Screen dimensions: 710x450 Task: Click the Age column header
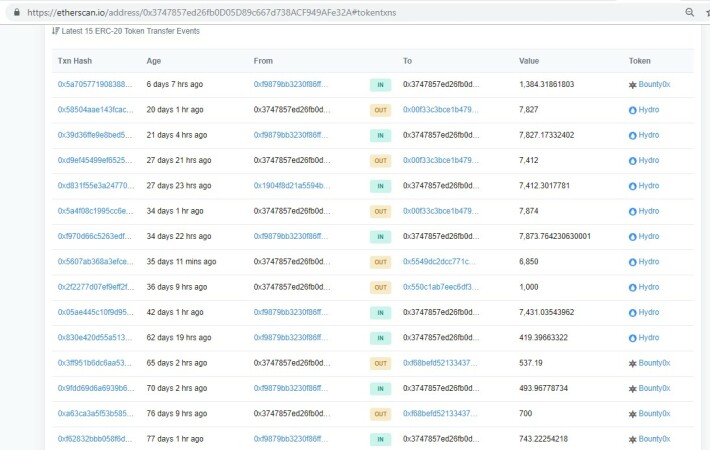[154, 61]
